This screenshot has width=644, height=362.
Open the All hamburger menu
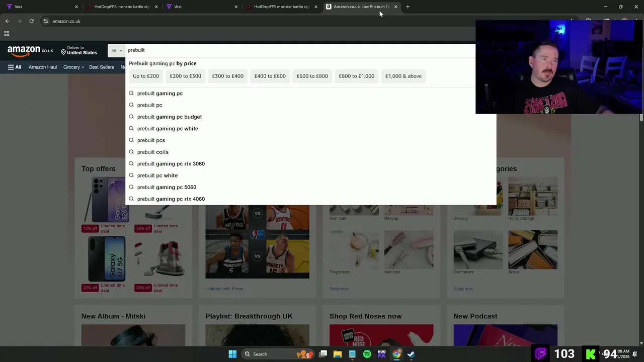[15, 67]
